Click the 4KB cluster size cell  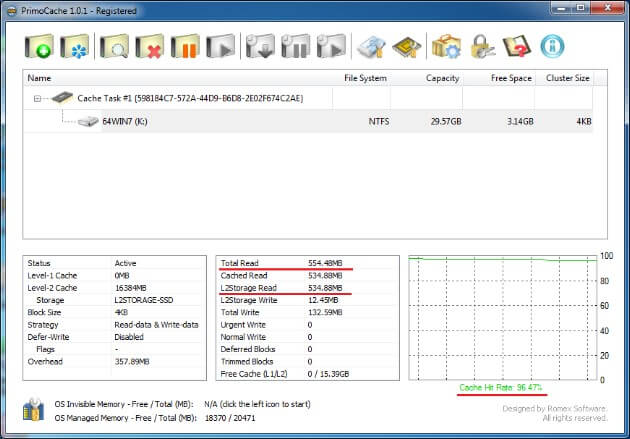[x=583, y=121]
